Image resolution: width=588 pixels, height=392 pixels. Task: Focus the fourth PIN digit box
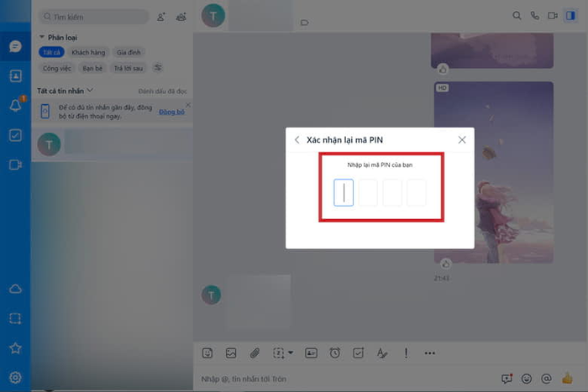tap(417, 192)
